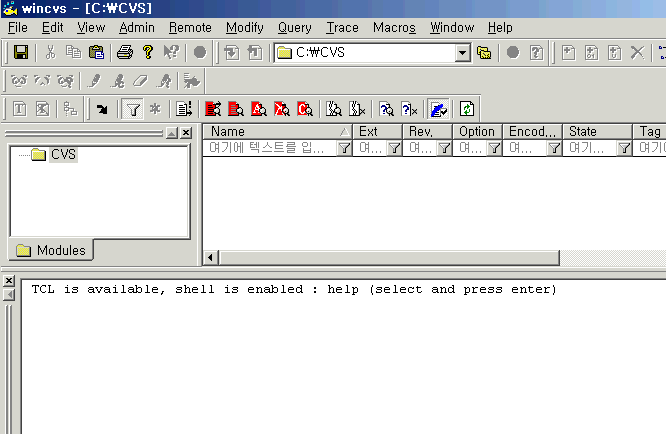The width and height of the screenshot is (666, 434).
Task: Open the State column filter funnel dropdown
Action: point(624,148)
